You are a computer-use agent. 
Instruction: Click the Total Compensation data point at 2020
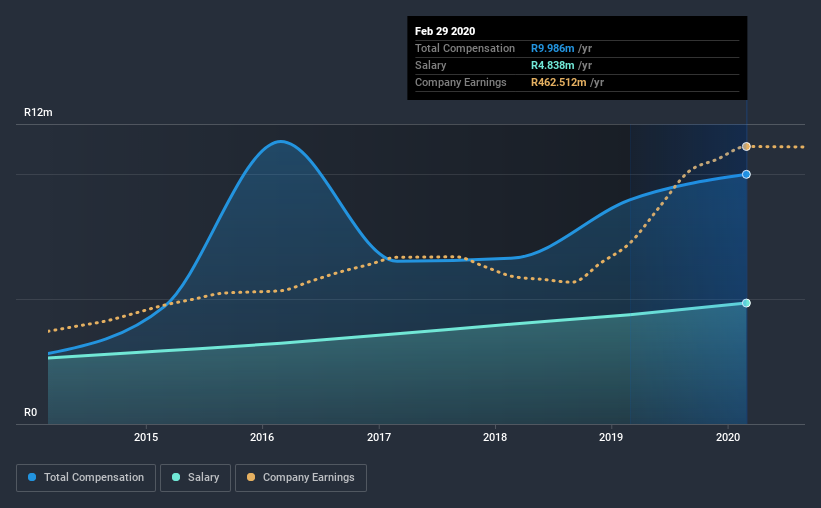746,174
